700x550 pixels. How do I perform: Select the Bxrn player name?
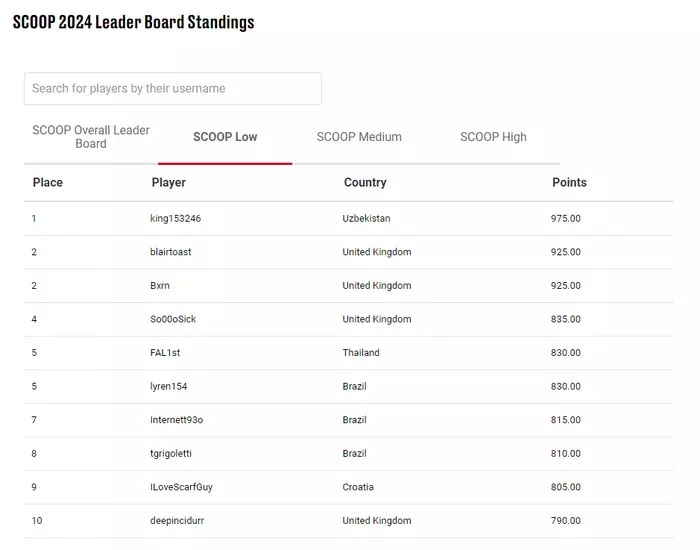[x=160, y=286]
